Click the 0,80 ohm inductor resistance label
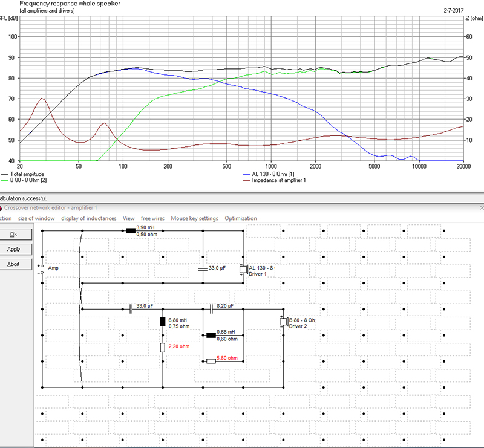Image resolution: width=484 pixels, height=448 pixels. coord(227,339)
